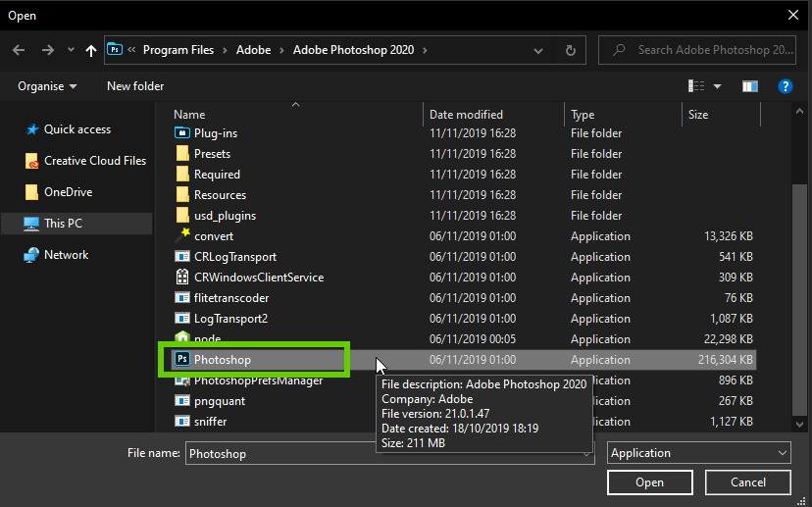Click the Open button
Viewport: 812px width, 507px height.
click(x=649, y=482)
